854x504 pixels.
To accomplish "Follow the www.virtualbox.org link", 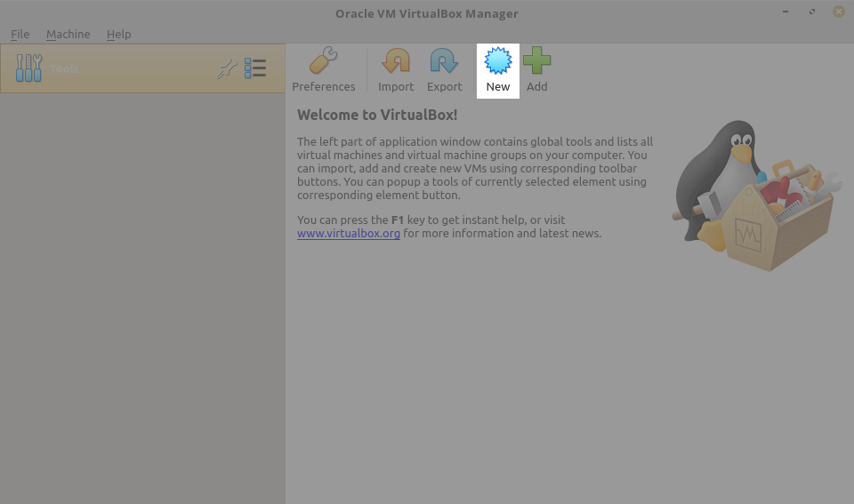I will [x=349, y=234].
